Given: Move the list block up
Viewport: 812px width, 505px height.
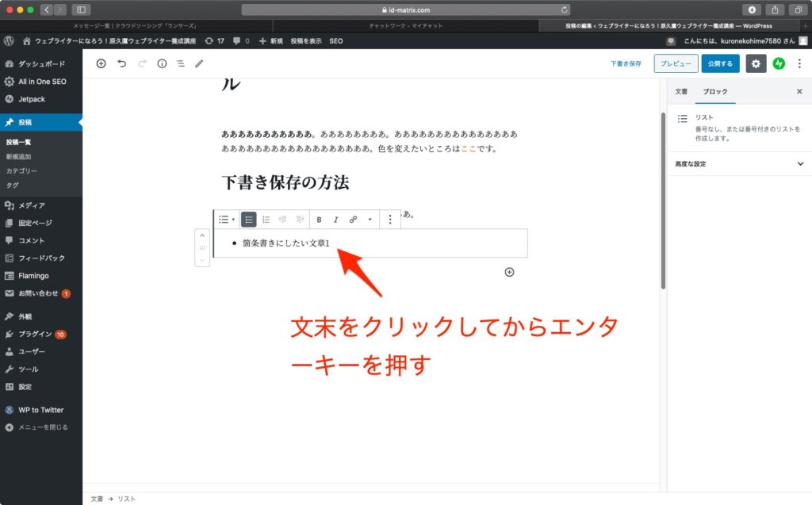Looking at the screenshot, I should pos(202,235).
